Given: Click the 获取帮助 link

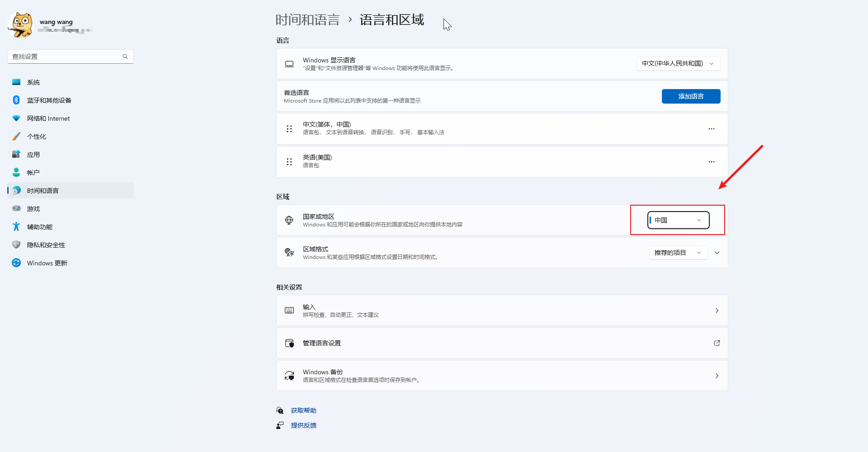Looking at the screenshot, I should pyautogui.click(x=303, y=410).
